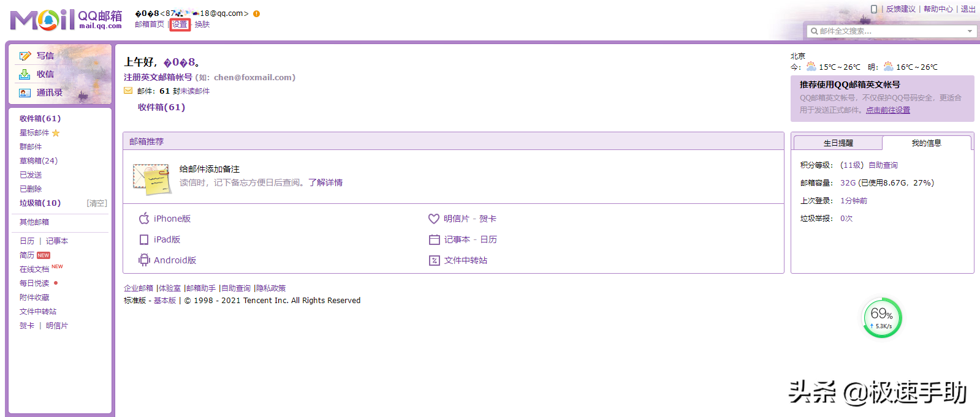Click the receive mail inbox icon
Viewport: 980px width, 417px height.
click(25, 74)
